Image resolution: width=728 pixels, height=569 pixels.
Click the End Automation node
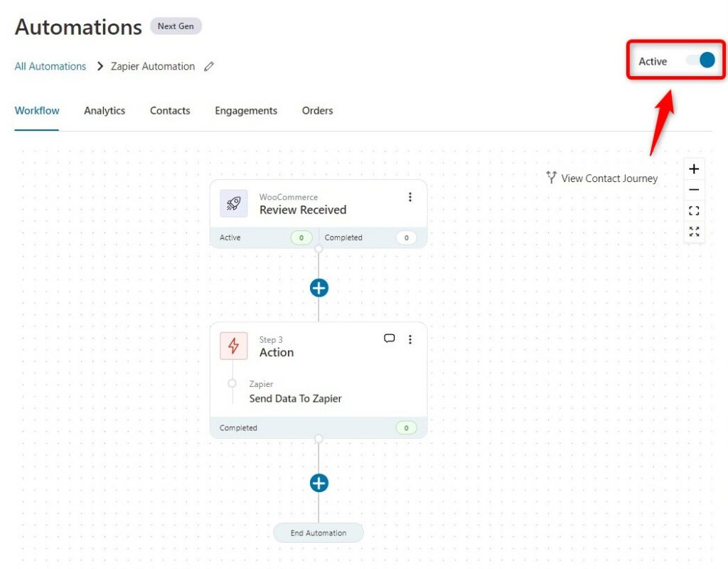click(318, 533)
